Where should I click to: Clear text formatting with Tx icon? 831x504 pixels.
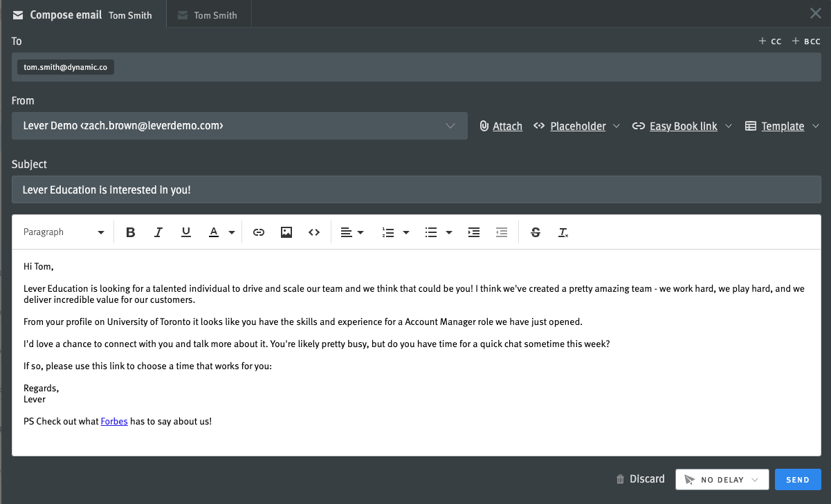[563, 232]
